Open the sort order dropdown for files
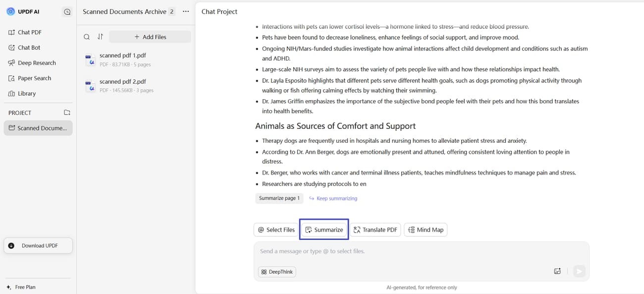 coord(100,37)
